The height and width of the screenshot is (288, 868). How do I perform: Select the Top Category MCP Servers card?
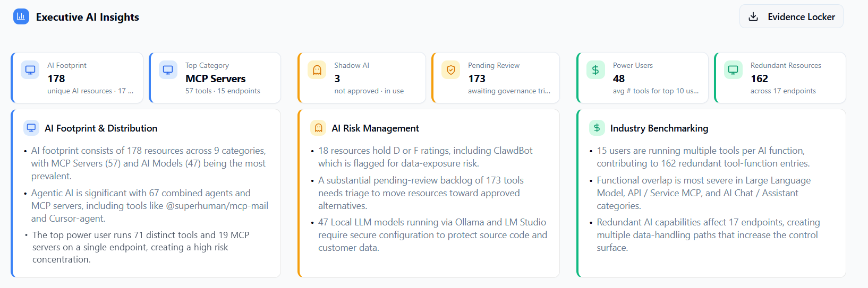[215, 77]
